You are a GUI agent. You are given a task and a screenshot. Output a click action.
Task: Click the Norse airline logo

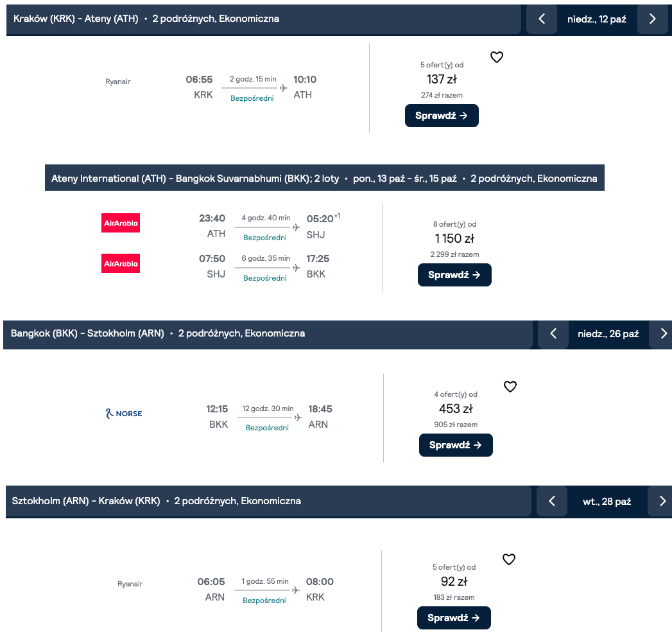[124, 414]
